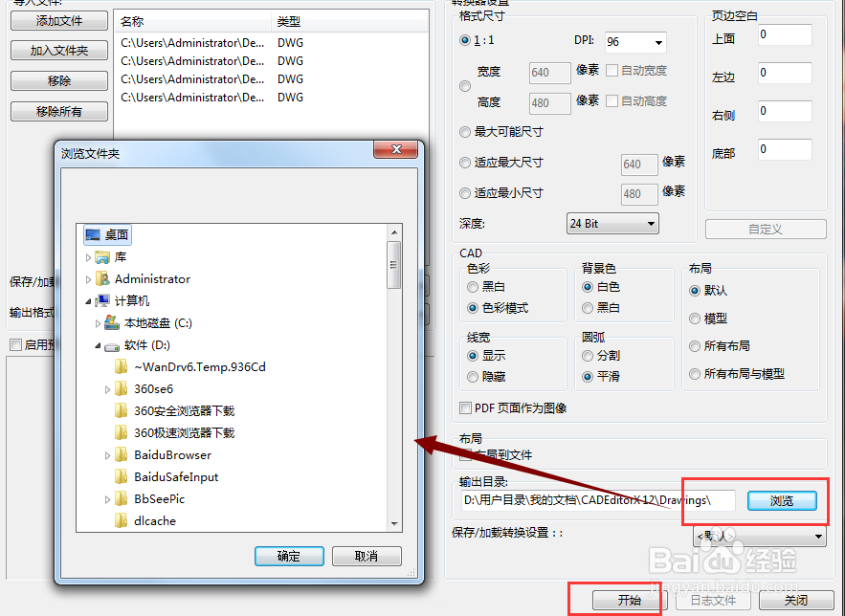The image size is (845, 616).
Task: Click the 开始 start button
Action: (x=630, y=600)
